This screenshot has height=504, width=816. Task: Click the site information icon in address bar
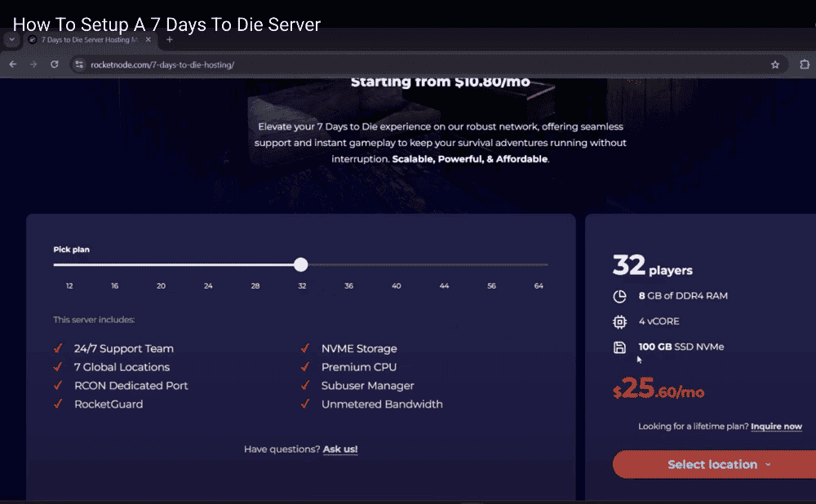[x=79, y=64]
